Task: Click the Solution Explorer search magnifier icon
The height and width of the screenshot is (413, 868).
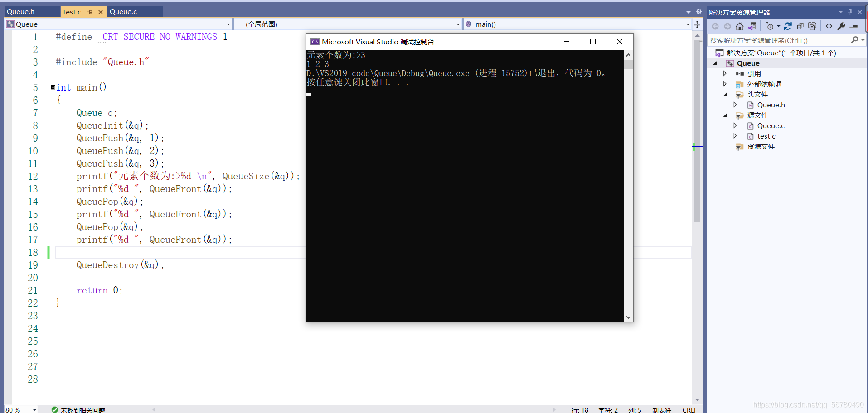Action: pos(854,40)
